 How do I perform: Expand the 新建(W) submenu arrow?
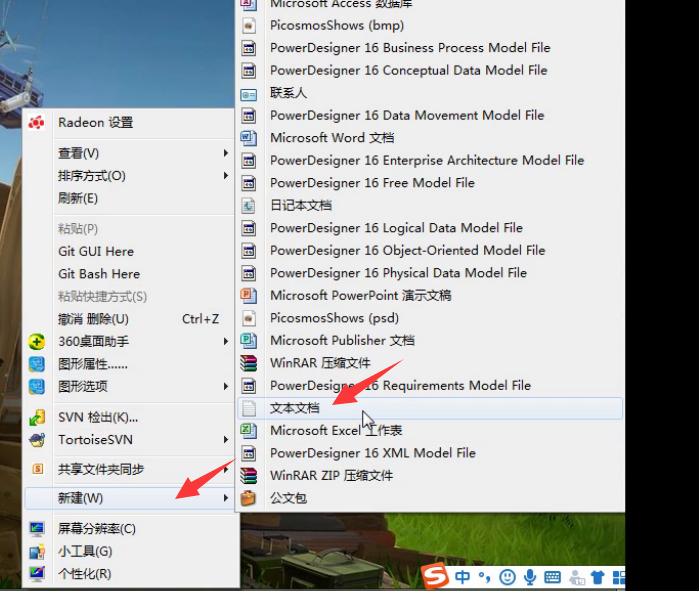[226, 498]
